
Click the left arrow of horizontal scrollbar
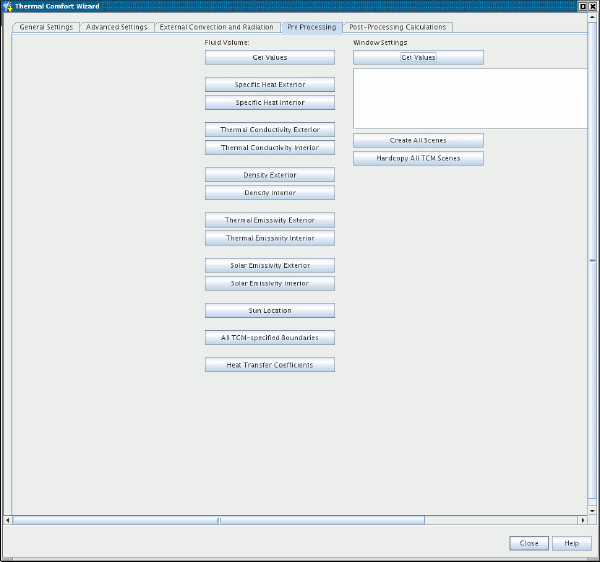pos(7,520)
